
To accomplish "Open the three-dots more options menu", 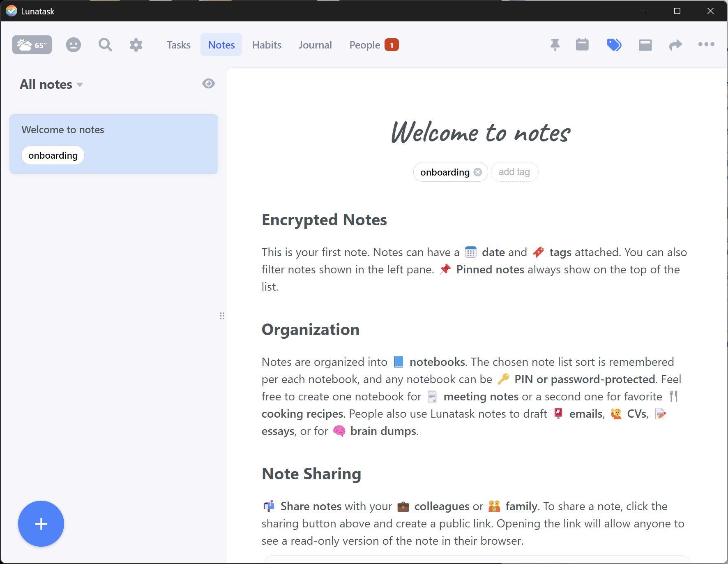I will pyautogui.click(x=706, y=44).
